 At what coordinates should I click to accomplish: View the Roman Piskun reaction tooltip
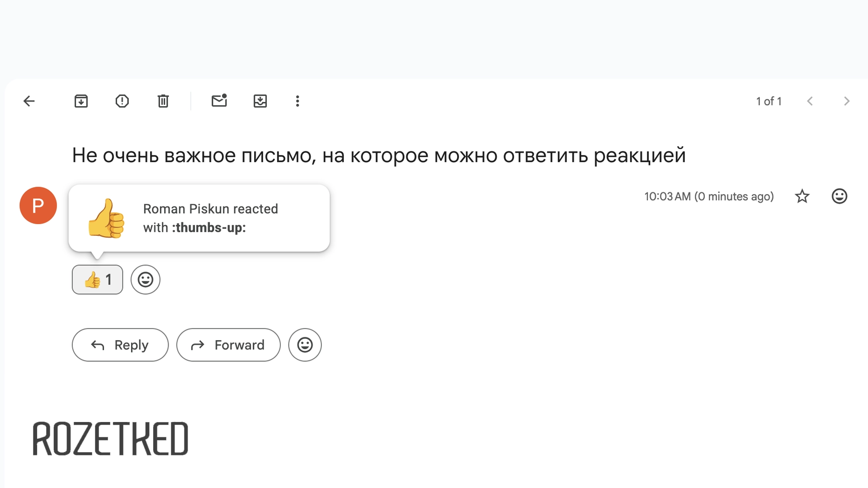click(x=199, y=217)
